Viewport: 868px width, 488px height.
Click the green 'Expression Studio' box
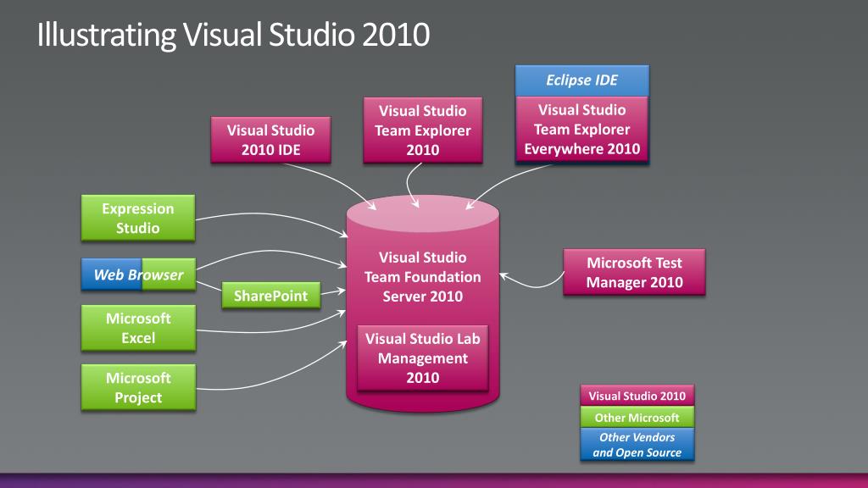point(138,218)
